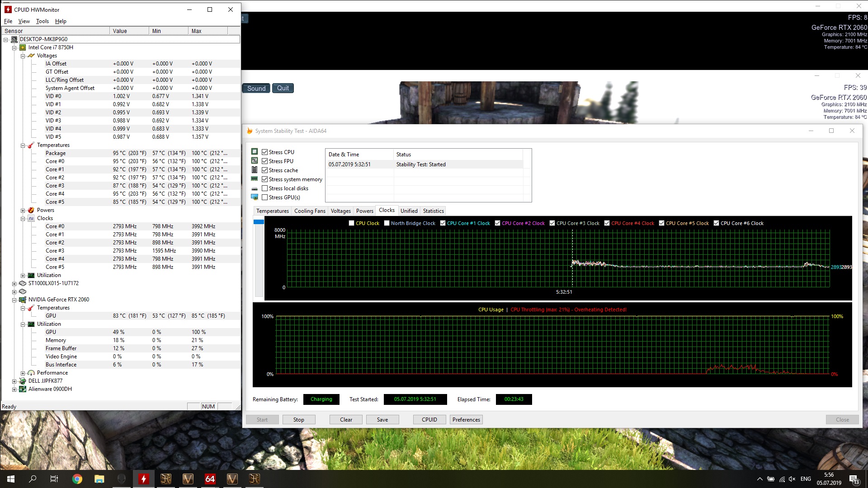
Task: Click the Stress system memory RAM icon
Action: [255, 179]
